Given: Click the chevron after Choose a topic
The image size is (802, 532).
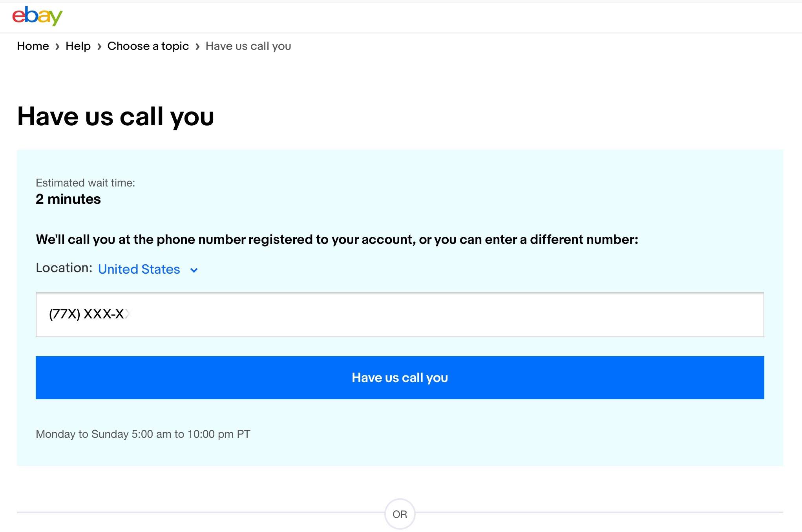Looking at the screenshot, I should (197, 47).
